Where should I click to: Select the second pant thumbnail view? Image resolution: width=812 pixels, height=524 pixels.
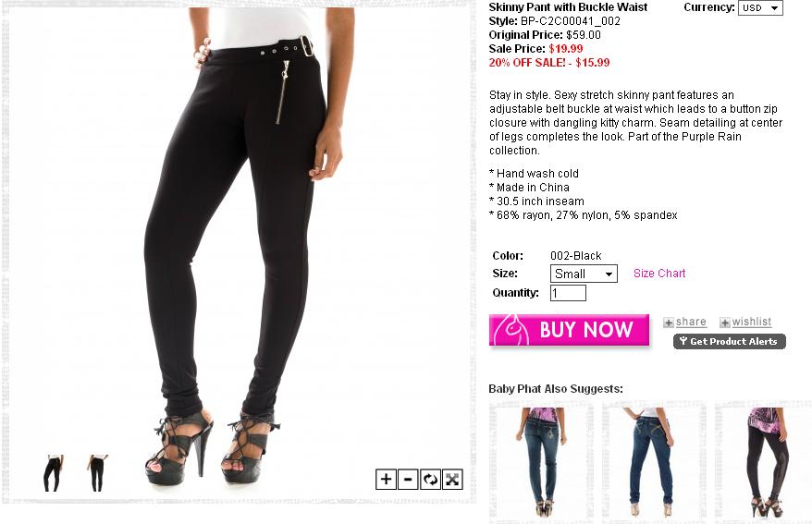(97, 473)
